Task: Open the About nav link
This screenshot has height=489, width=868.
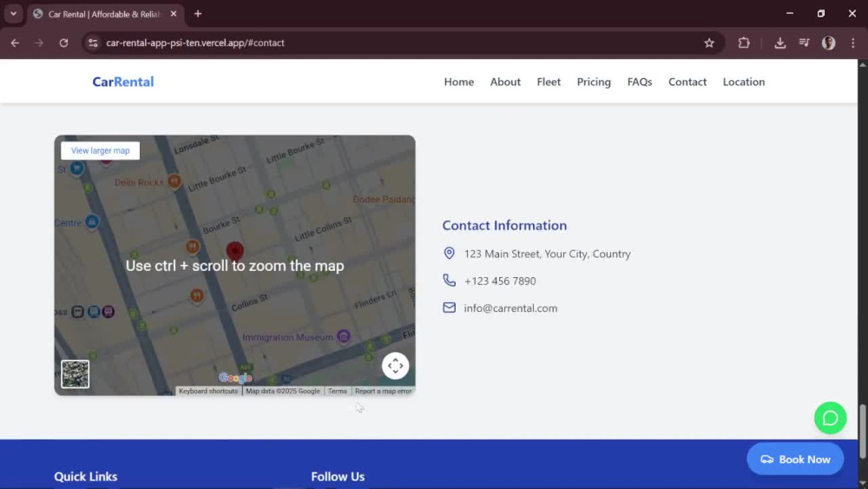Action: 505,82
